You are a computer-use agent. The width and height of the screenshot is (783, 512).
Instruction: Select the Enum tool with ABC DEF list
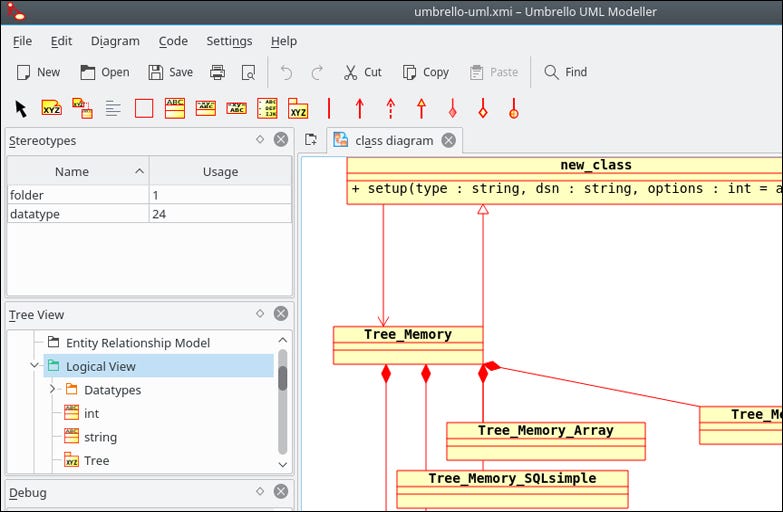click(x=267, y=108)
